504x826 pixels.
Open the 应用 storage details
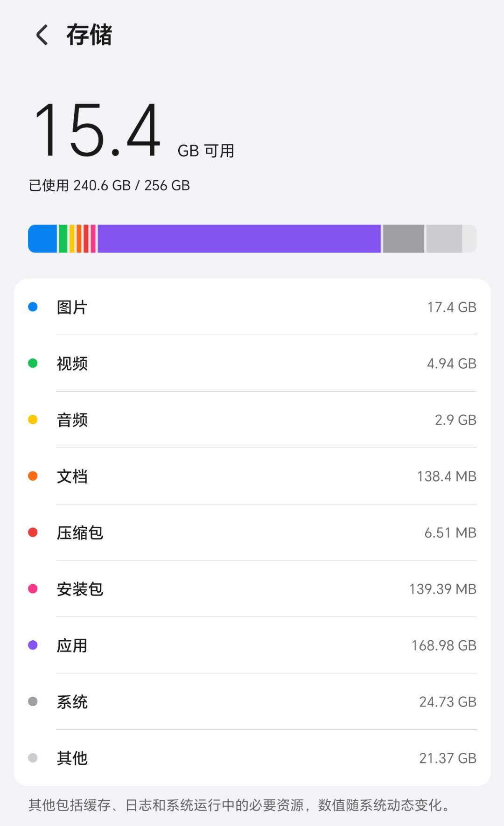point(252,645)
